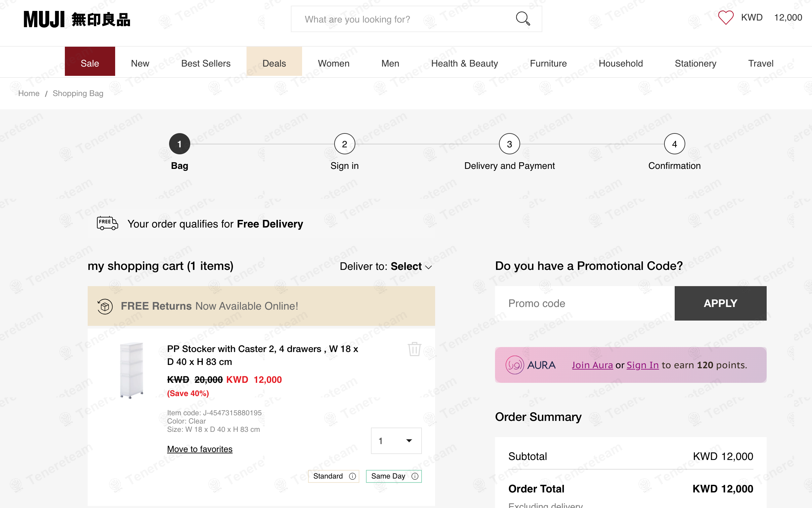Click the FREE Returns box icon
Screen dimensions: 812x508
[105, 306]
